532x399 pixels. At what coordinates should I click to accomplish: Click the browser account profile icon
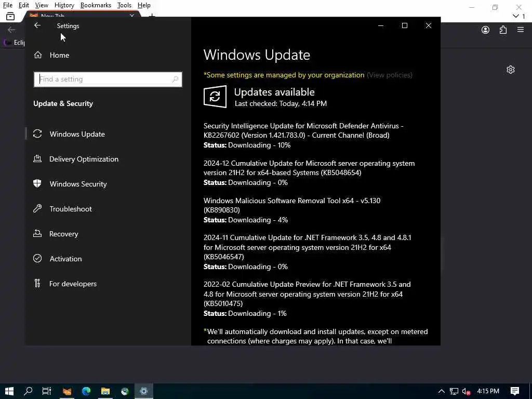pyautogui.click(x=486, y=30)
